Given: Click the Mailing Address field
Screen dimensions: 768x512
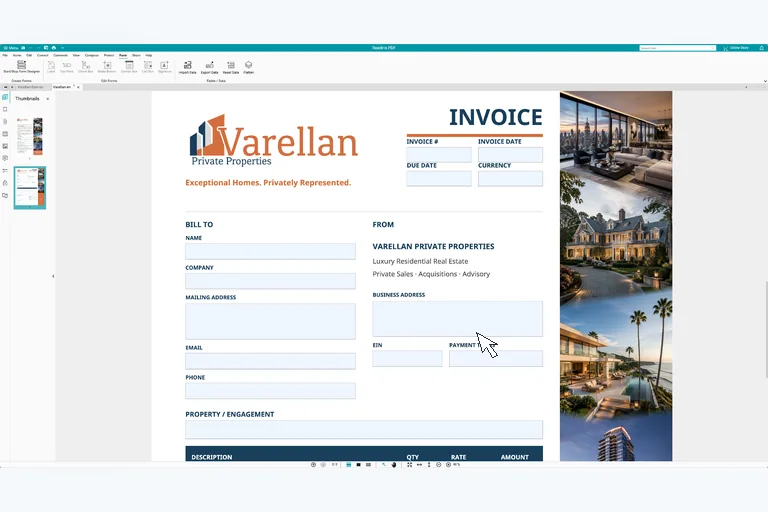Looking at the screenshot, I should click(270, 321).
